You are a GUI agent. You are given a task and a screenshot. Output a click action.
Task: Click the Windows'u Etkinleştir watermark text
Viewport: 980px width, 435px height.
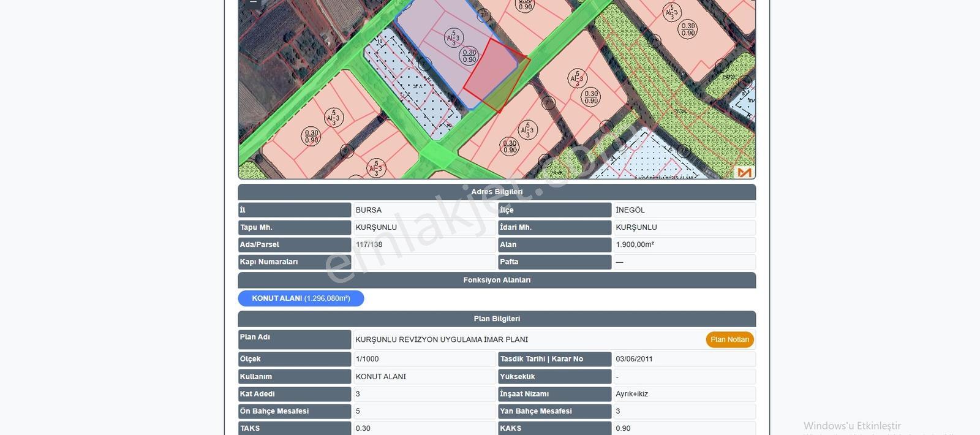click(852, 425)
